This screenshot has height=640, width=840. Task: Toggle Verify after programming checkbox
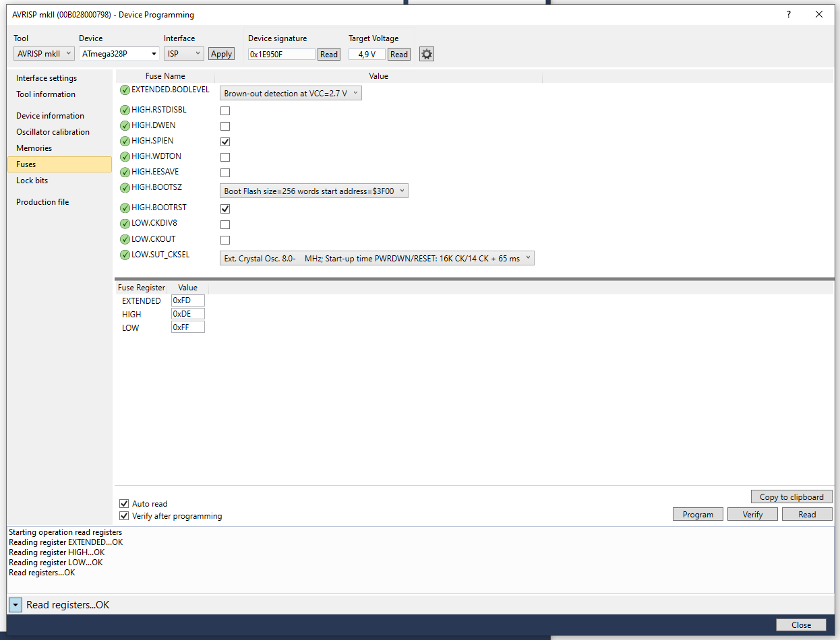point(124,516)
